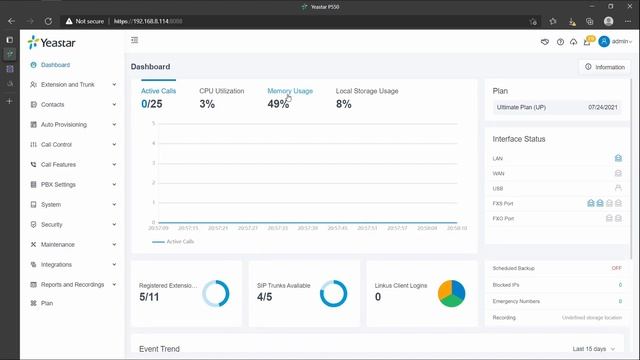Viewport: 640px width, 360px height.
Task: Click the USB interface status icon
Action: (x=618, y=188)
